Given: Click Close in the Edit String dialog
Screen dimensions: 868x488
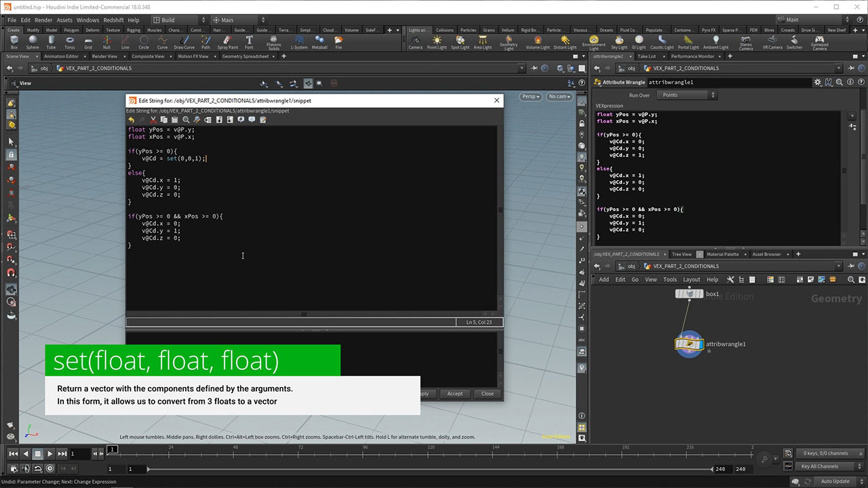Looking at the screenshot, I should (487, 394).
